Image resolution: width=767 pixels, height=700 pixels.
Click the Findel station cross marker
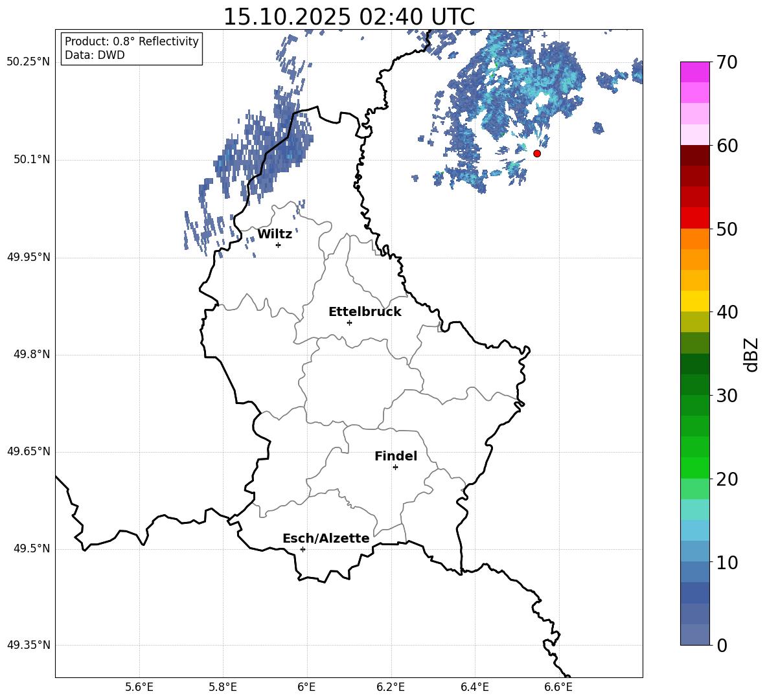pyautogui.click(x=395, y=468)
